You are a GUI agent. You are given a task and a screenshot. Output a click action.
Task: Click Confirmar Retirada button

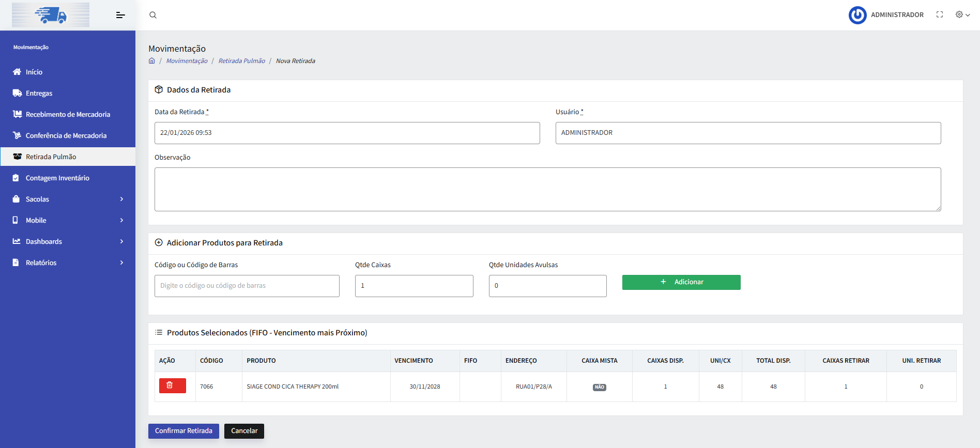point(183,431)
